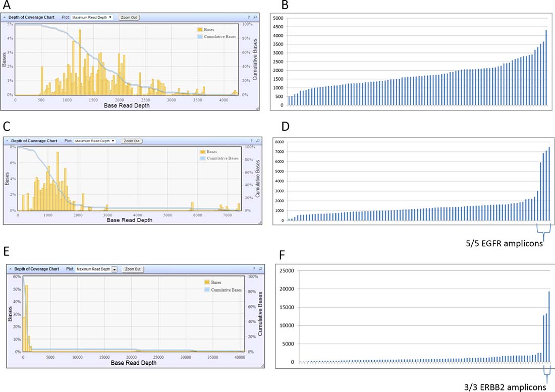Collapse panel C Depth of Coverage Chart
This screenshot has height=392, width=555.
coord(8,141)
